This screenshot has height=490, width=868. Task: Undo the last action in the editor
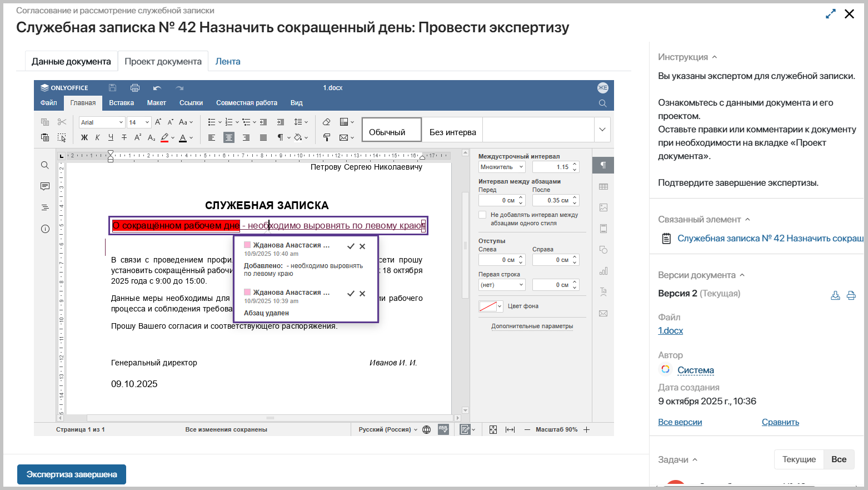tap(157, 88)
